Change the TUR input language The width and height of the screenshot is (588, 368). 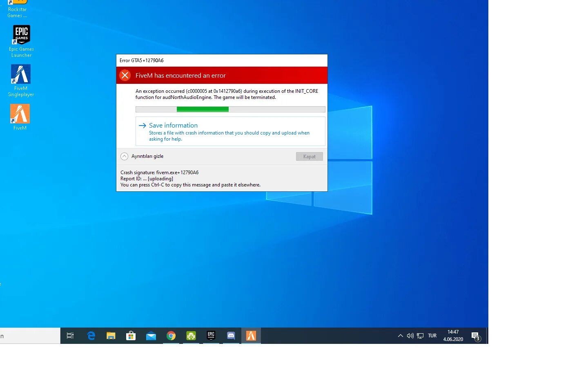(x=432, y=336)
